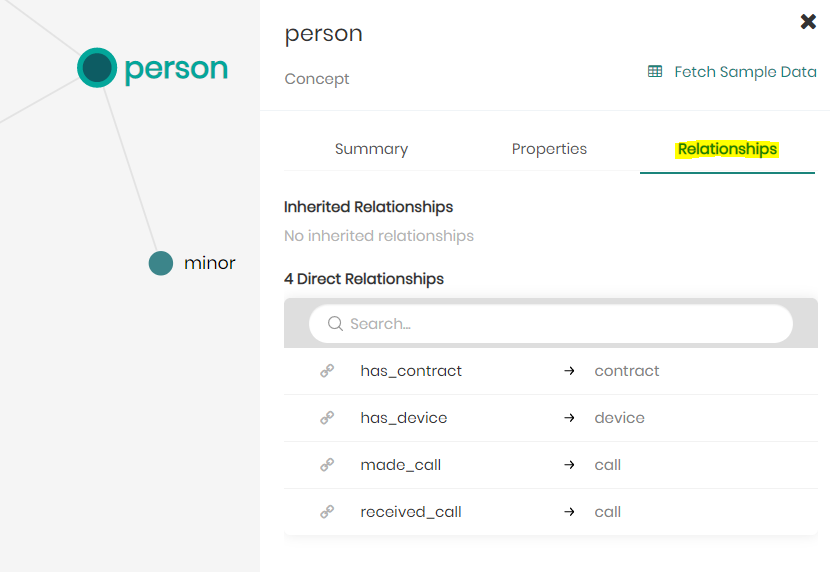Click the Fetch Sample Data link
Image resolution: width=830 pixels, height=572 pixels.
click(x=745, y=72)
